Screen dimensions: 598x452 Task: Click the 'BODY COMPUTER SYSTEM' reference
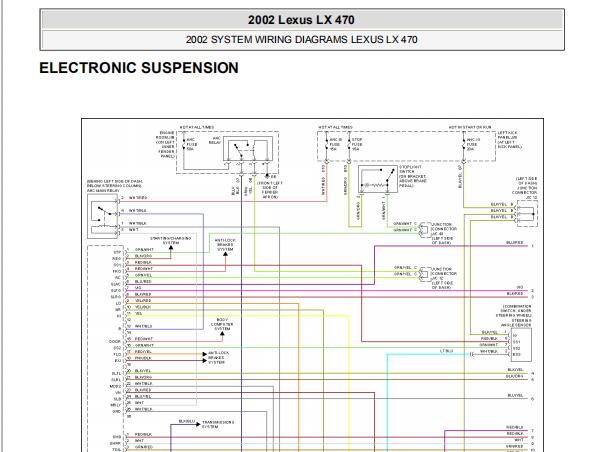coord(222,324)
